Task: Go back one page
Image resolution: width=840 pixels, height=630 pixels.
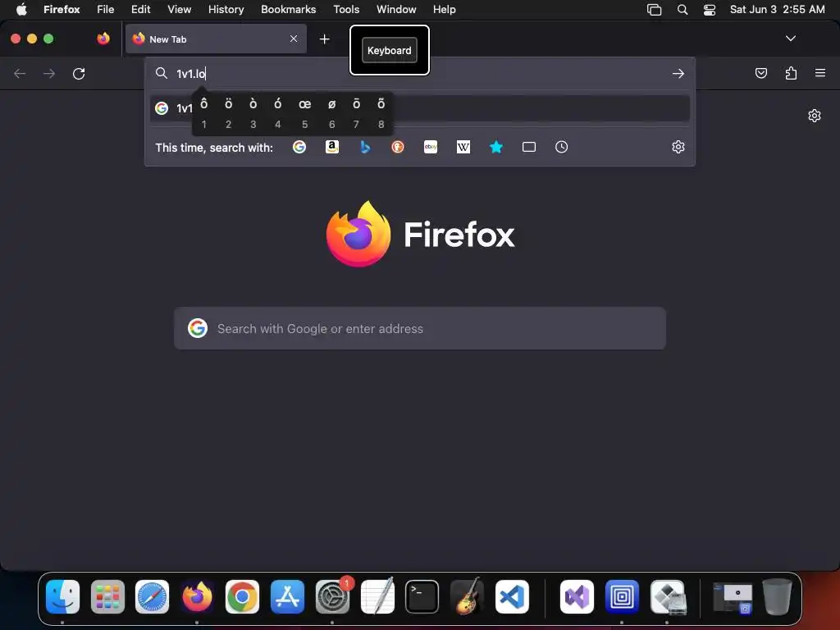Action: tap(20, 73)
